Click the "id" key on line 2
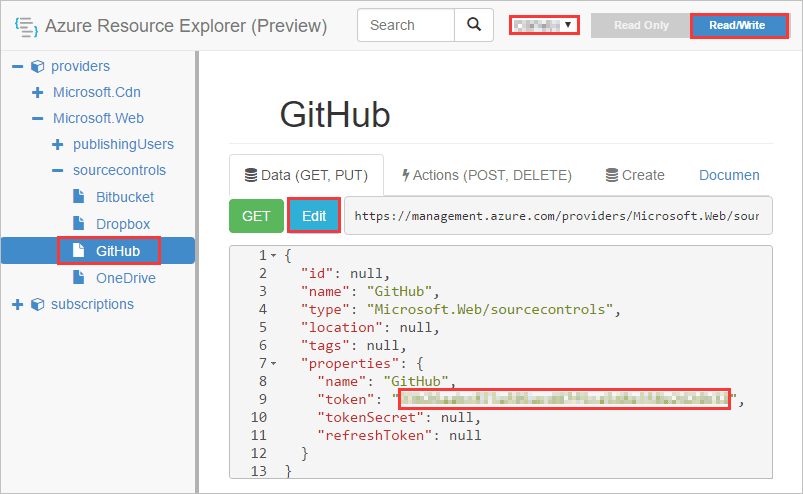 tap(317, 273)
